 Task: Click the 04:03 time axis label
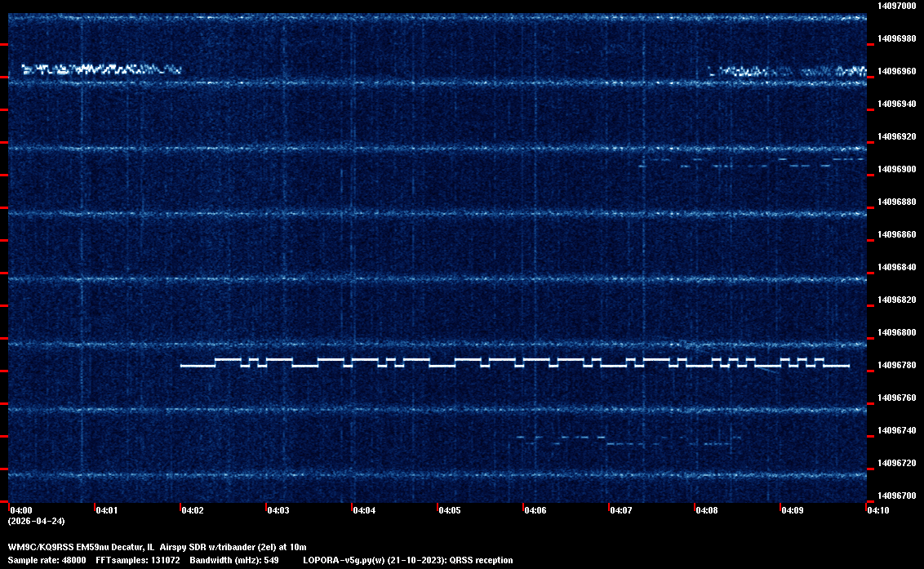[x=278, y=511]
